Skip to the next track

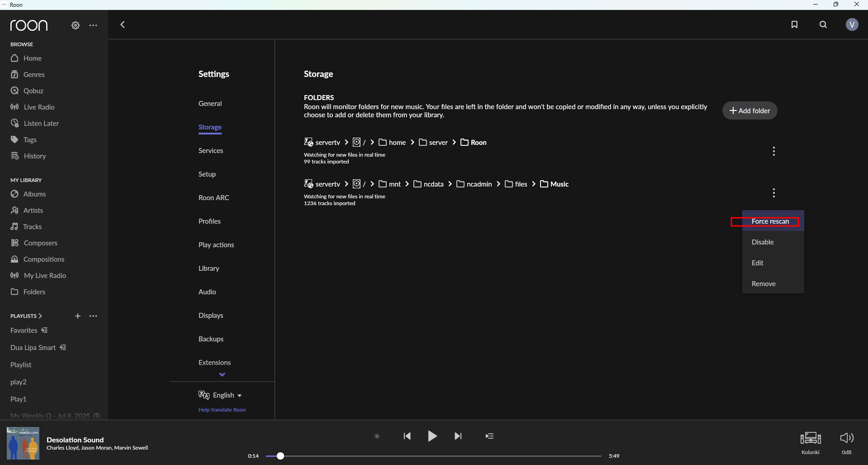458,436
